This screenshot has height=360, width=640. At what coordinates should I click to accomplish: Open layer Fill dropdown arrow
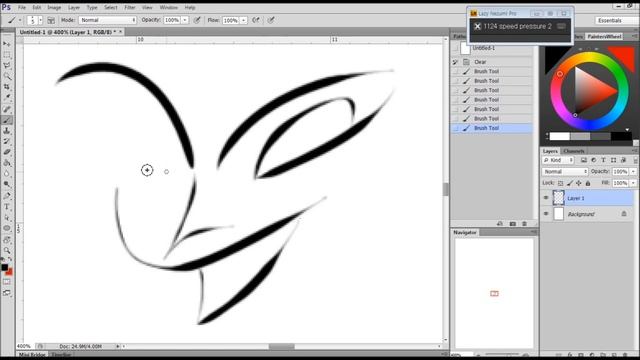point(633,183)
